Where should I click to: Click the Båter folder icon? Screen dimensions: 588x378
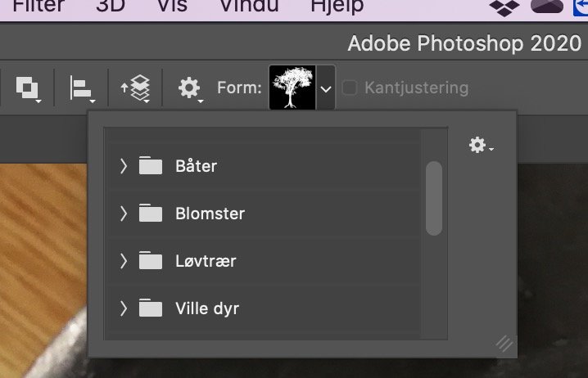point(151,165)
